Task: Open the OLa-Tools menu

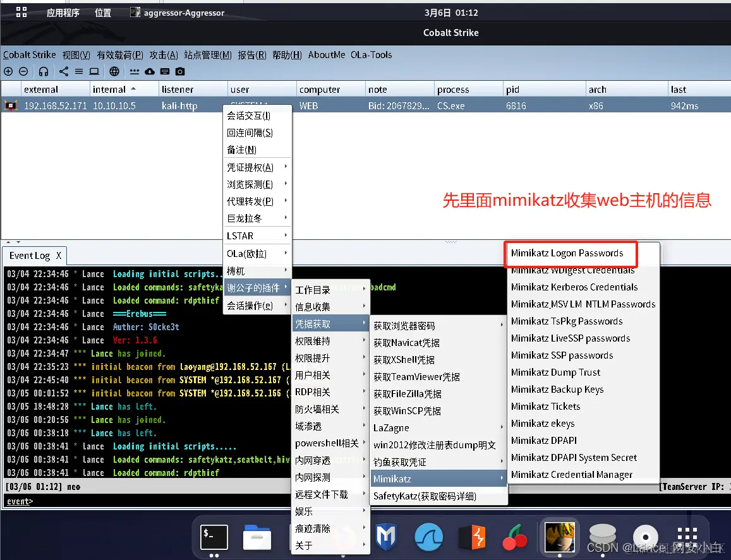Action: click(371, 54)
